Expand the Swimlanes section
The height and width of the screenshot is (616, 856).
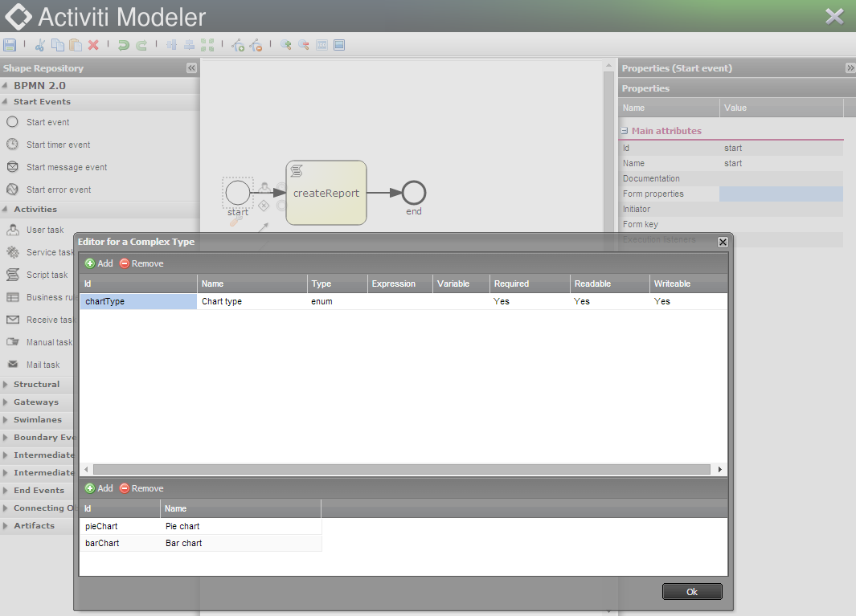pos(5,419)
